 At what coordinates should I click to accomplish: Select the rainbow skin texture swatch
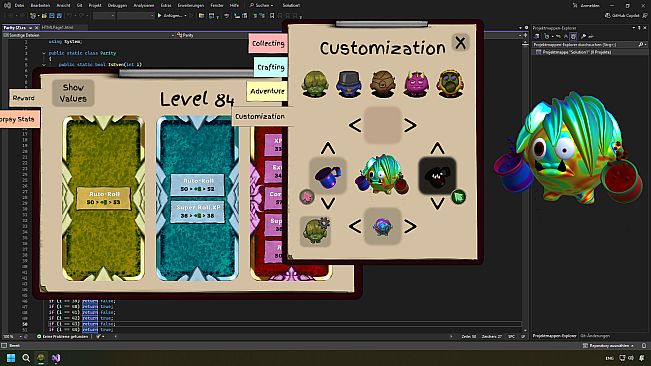pyautogui.click(x=382, y=227)
